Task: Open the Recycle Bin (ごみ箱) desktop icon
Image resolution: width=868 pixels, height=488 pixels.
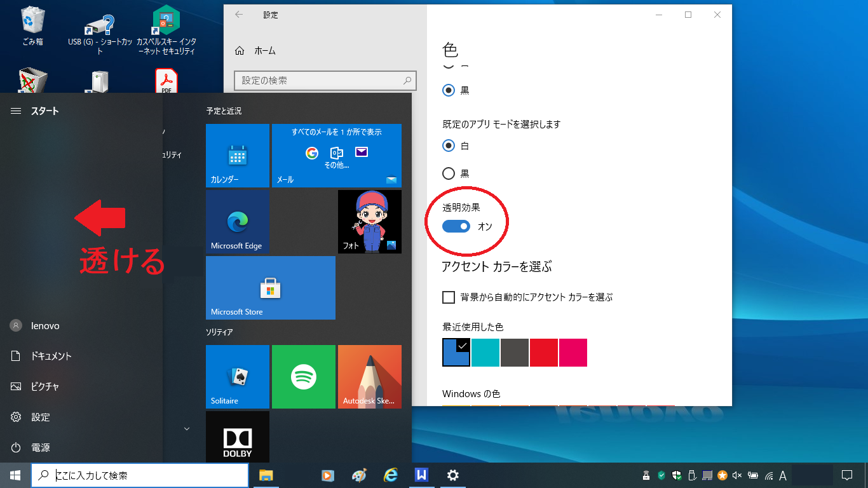Action: [x=32, y=27]
